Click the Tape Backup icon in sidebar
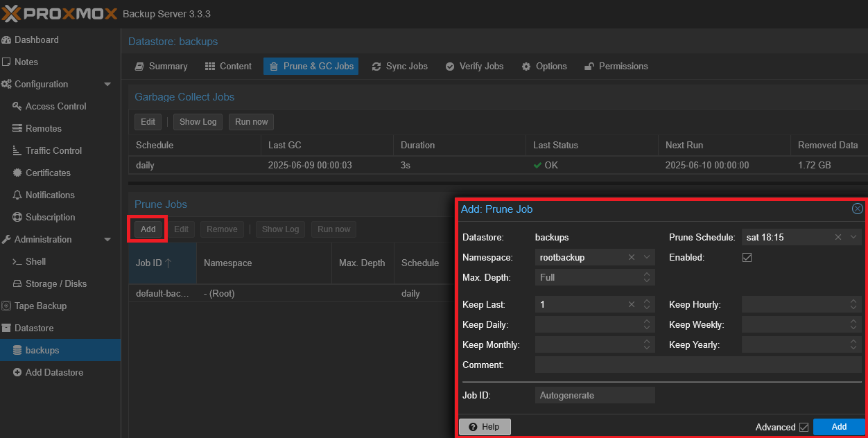The height and width of the screenshot is (438, 868). (7, 306)
